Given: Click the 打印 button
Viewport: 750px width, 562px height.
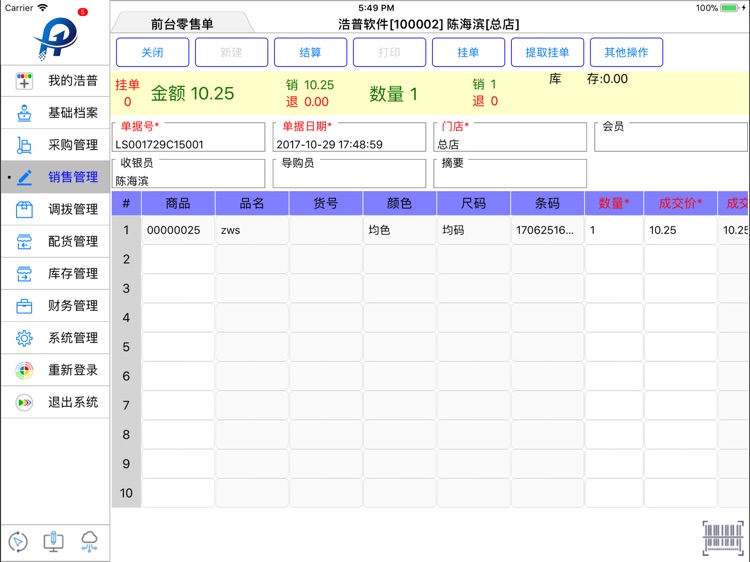Looking at the screenshot, I should [x=389, y=52].
